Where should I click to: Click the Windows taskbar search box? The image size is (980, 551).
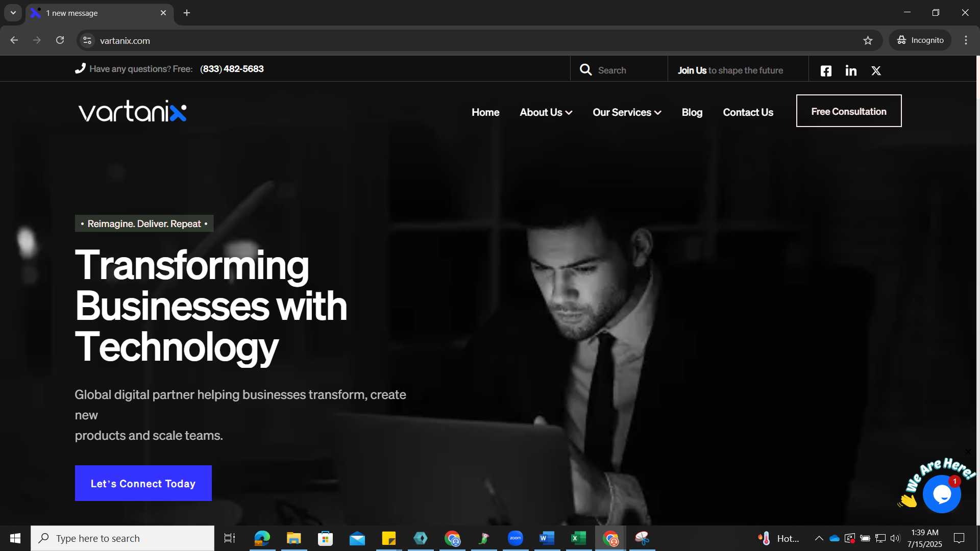pyautogui.click(x=122, y=538)
